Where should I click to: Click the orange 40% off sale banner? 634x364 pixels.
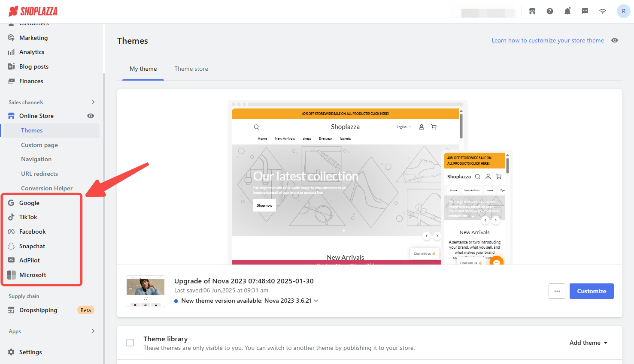345,114
